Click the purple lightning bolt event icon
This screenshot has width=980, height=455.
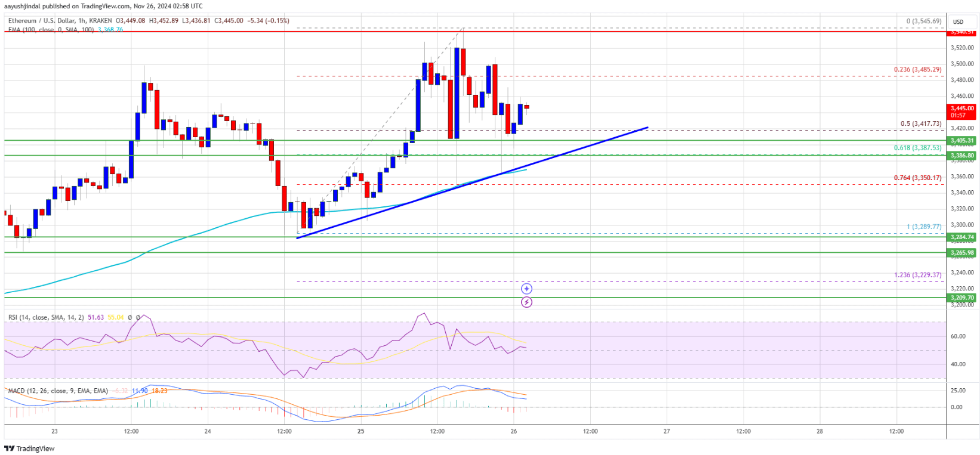[x=526, y=302]
